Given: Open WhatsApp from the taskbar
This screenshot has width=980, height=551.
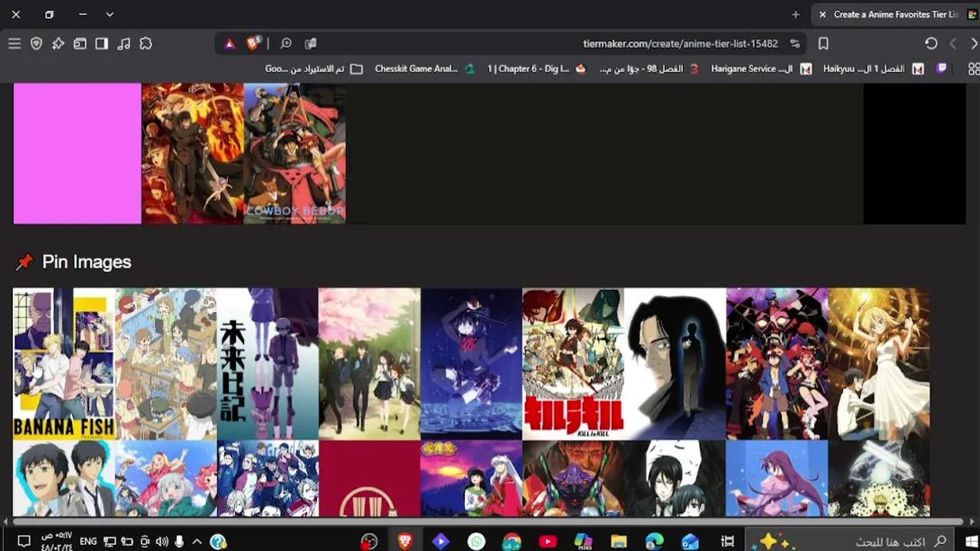Looking at the screenshot, I should click(476, 542).
